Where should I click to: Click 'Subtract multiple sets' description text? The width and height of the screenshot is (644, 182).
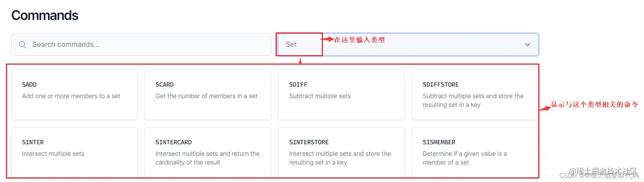click(320, 96)
